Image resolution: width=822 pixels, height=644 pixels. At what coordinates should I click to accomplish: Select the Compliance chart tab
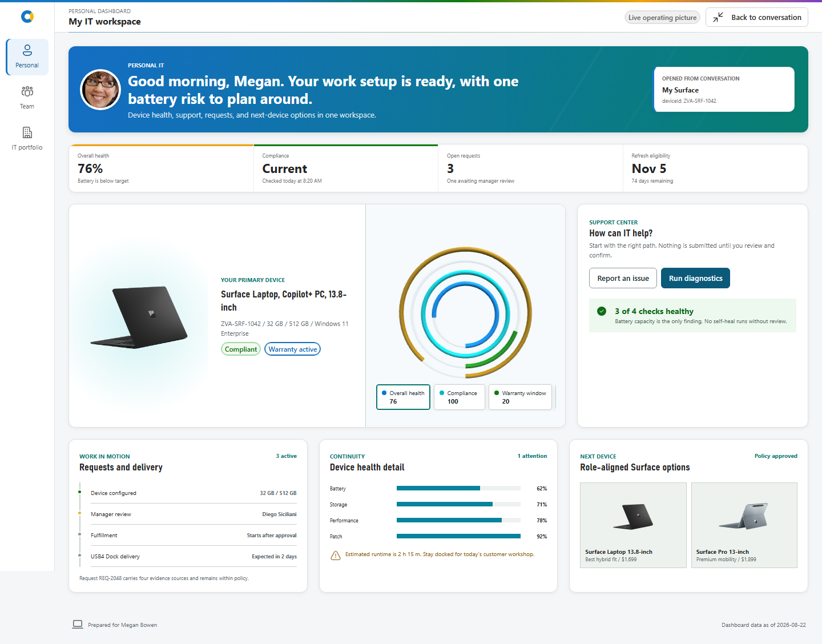(x=459, y=397)
